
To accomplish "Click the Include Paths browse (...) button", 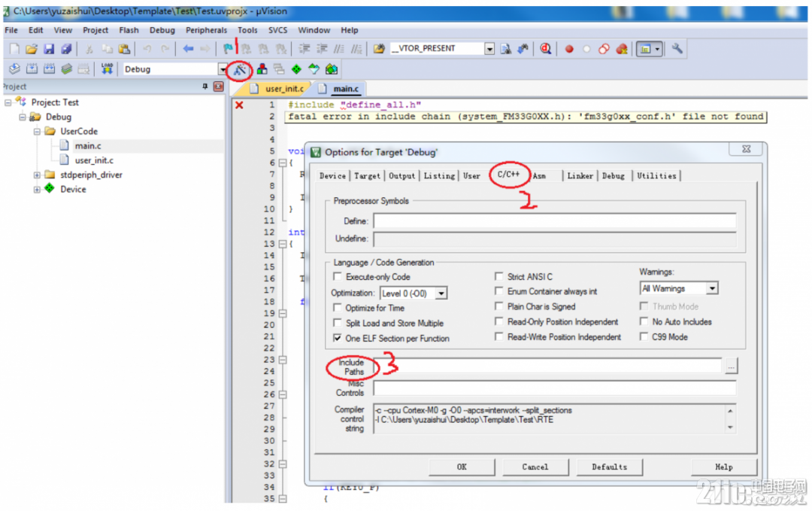I will point(731,367).
